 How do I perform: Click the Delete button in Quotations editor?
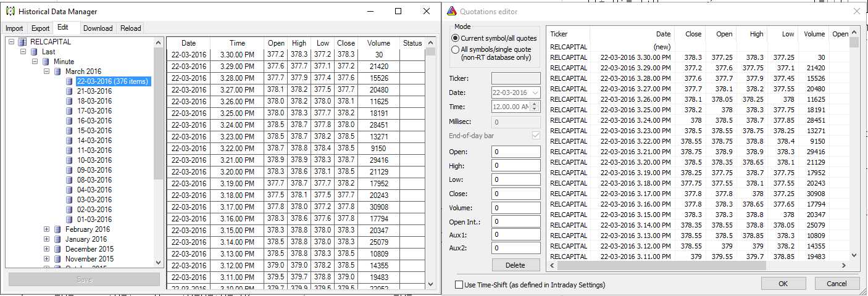coord(515,265)
